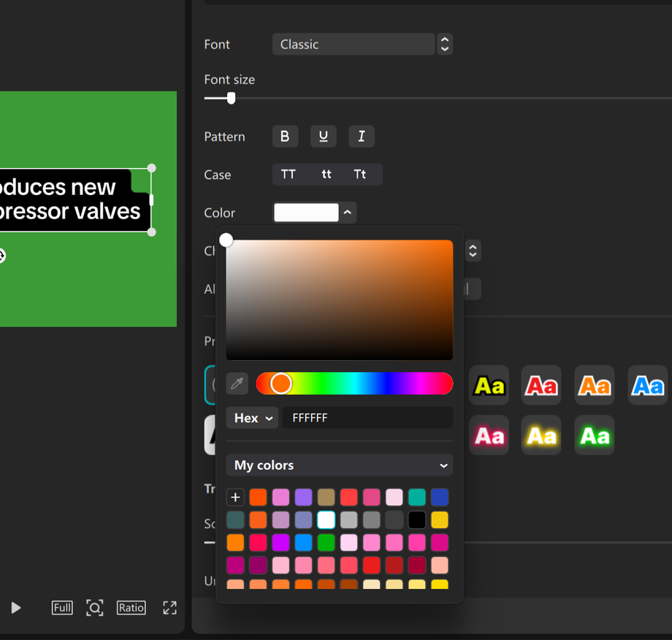Set case to all lowercase tt
672x640 pixels.
coord(327,175)
